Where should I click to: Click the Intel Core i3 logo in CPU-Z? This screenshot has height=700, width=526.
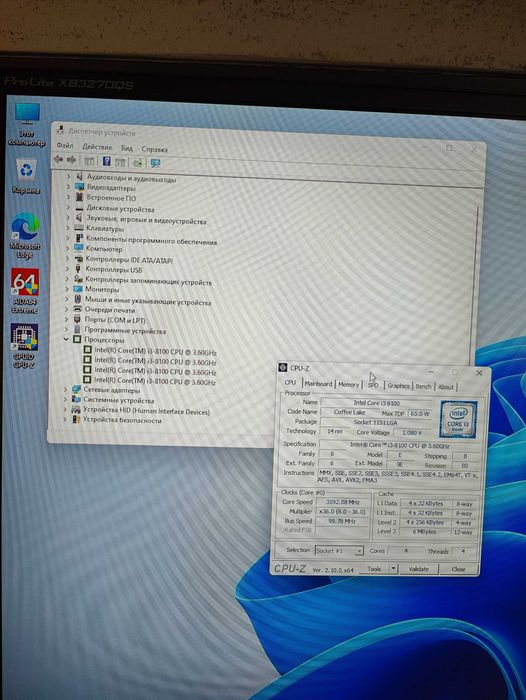[x=459, y=419]
